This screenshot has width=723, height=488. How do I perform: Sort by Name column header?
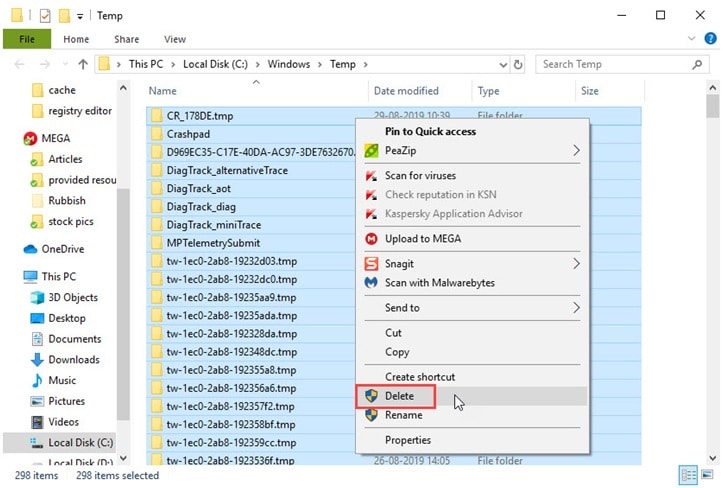click(x=162, y=91)
